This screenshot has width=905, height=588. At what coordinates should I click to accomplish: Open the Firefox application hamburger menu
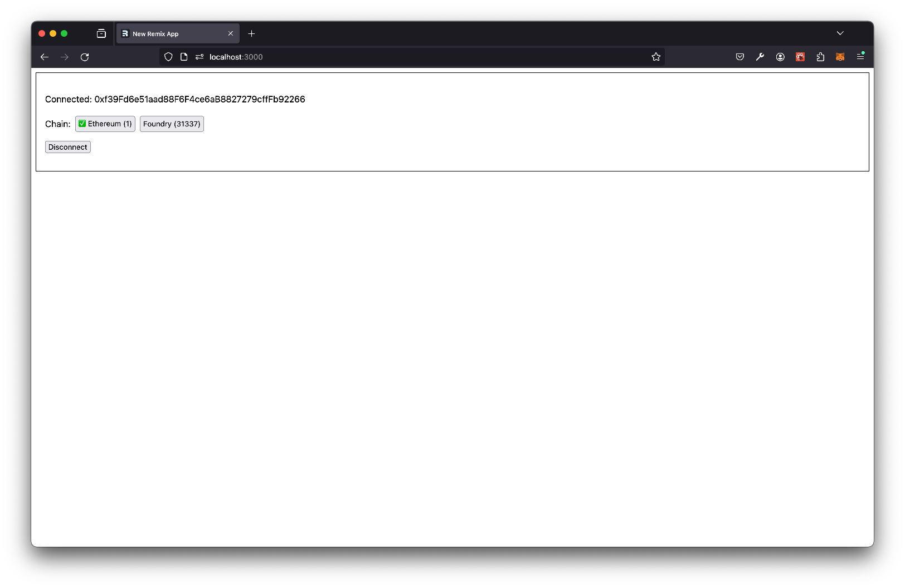pyautogui.click(x=860, y=57)
